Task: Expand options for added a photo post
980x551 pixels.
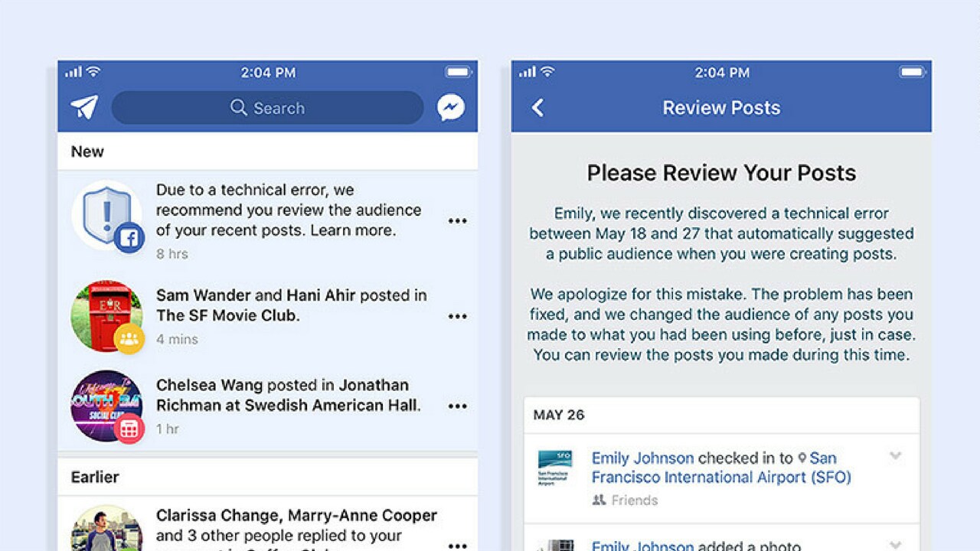Action: point(895,545)
